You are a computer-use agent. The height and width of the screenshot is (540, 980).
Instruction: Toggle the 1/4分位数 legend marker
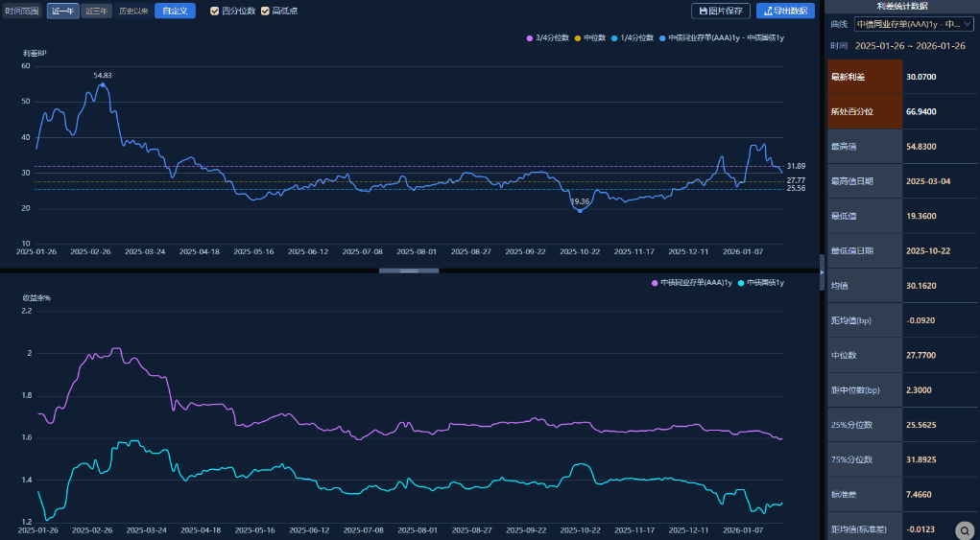pos(614,37)
